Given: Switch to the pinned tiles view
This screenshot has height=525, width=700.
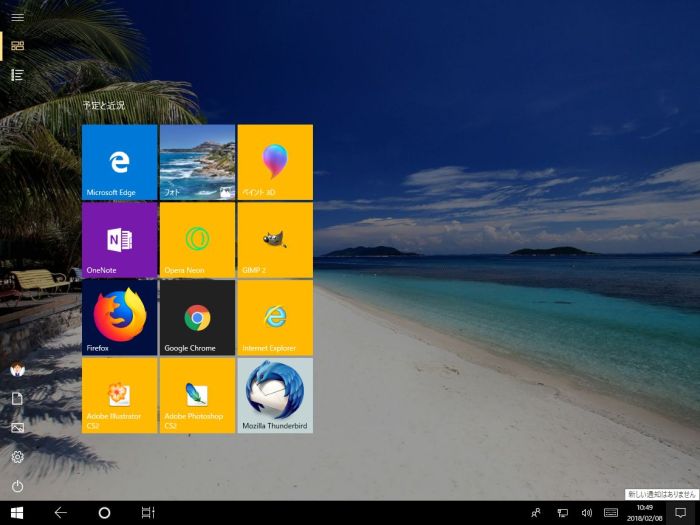Looking at the screenshot, I should (17, 45).
